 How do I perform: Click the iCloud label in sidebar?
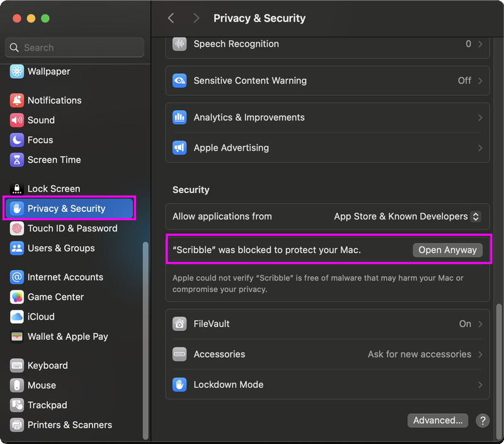pyautogui.click(x=41, y=317)
